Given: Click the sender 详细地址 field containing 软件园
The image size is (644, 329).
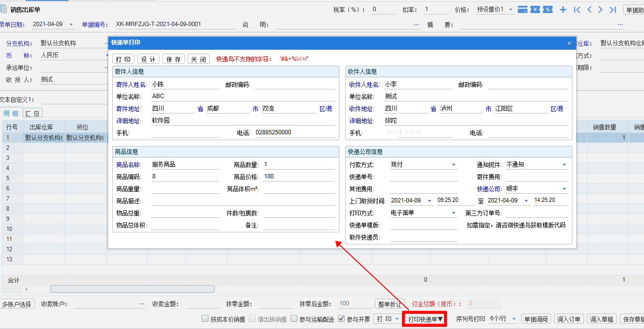Looking at the screenshot, I should click(x=243, y=121).
